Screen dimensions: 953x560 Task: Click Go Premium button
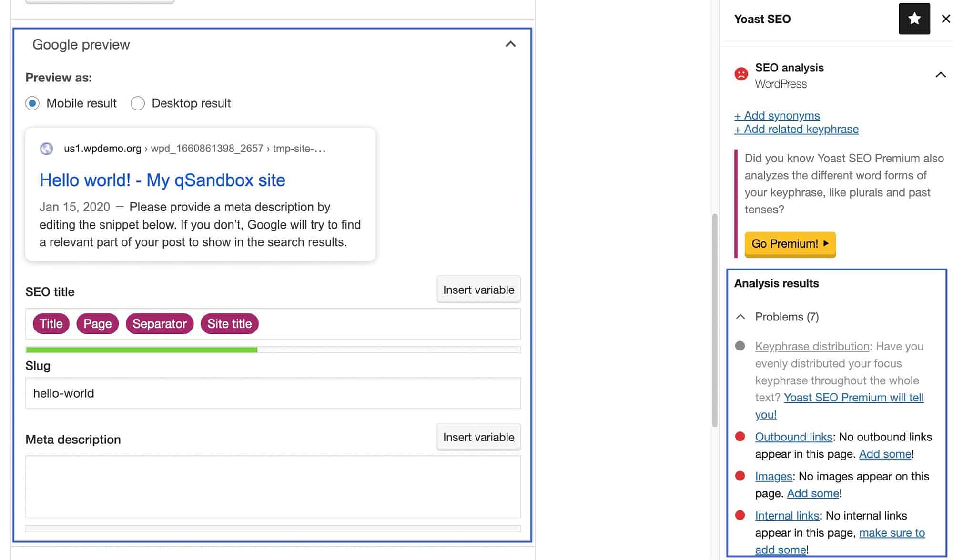pyautogui.click(x=791, y=243)
